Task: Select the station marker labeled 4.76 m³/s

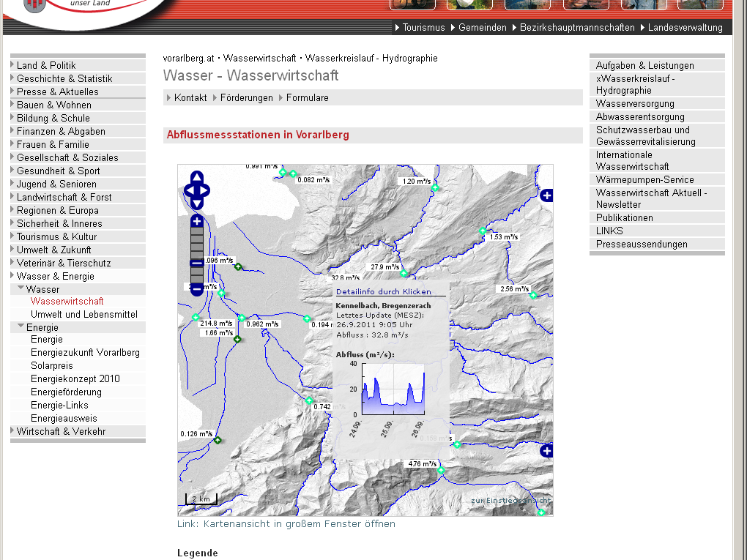Action: [441, 471]
